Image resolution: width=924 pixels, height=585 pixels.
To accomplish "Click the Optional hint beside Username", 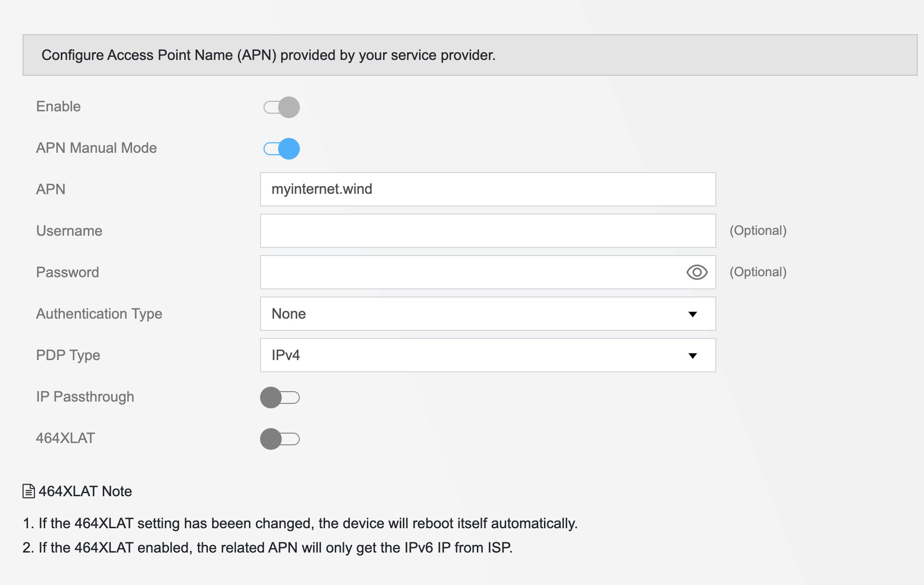I will [x=758, y=231].
